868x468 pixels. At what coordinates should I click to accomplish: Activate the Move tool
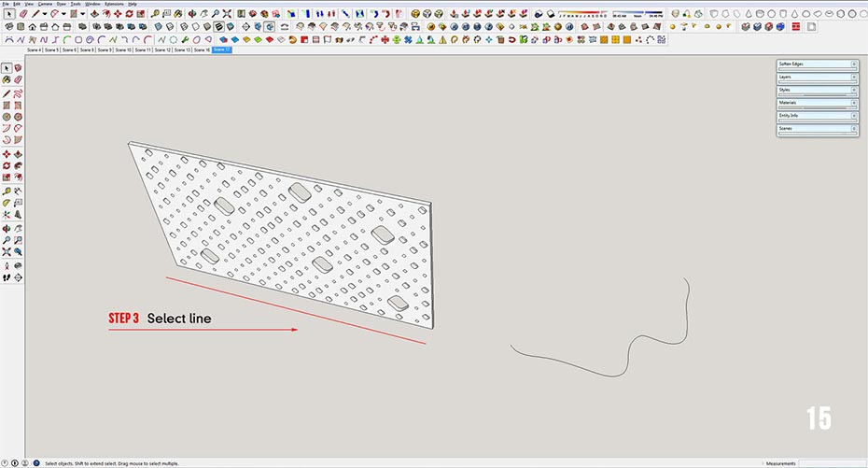pos(7,153)
